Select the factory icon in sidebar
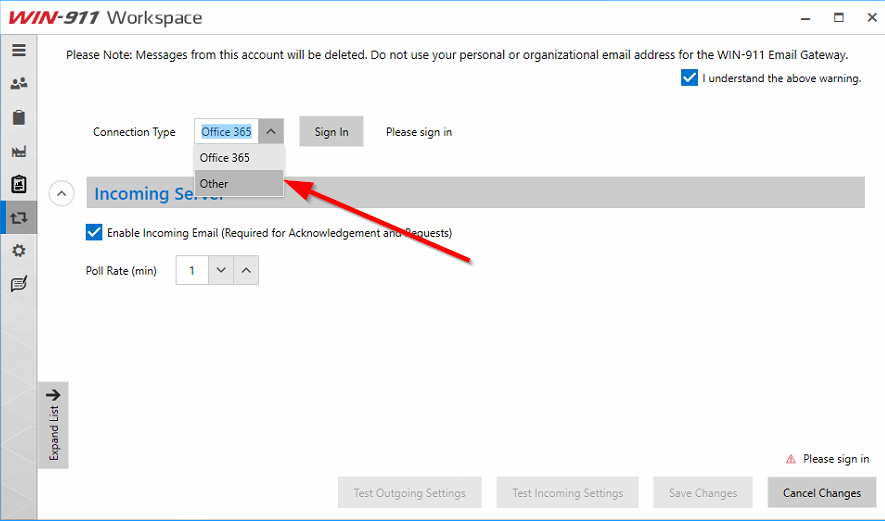Screen dimensions: 885x521 (19, 151)
